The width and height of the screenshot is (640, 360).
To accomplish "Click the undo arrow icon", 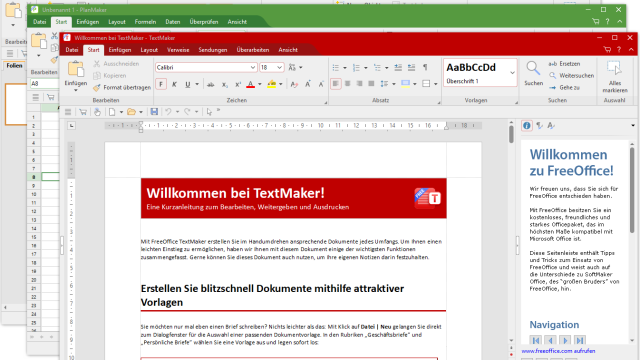I will [x=168, y=112].
